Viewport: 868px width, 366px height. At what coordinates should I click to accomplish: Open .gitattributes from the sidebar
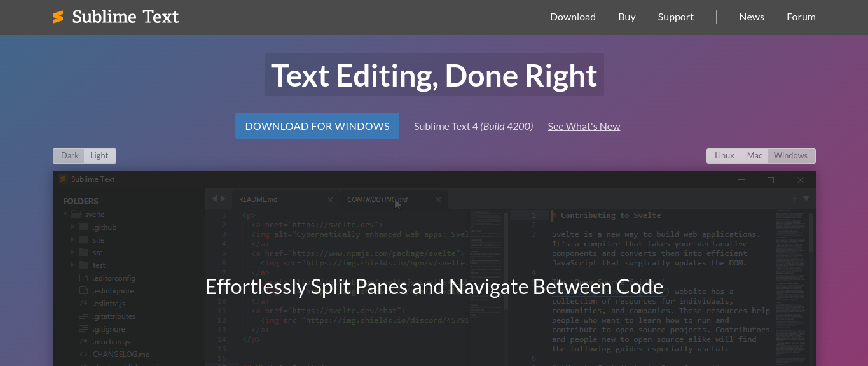(114, 316)
